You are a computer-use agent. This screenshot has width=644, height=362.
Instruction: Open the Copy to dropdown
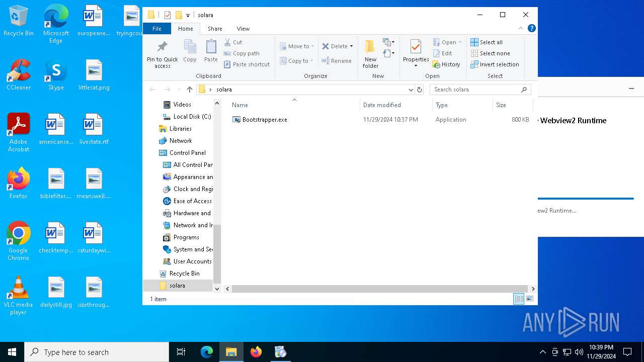pyautogui.click(x=296, y=61)
